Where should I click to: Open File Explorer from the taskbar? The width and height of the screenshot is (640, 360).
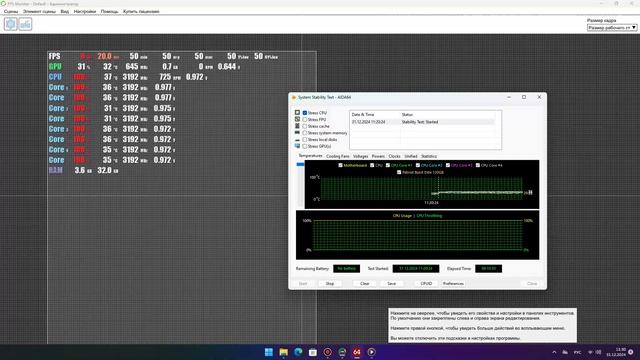point(283,352)
